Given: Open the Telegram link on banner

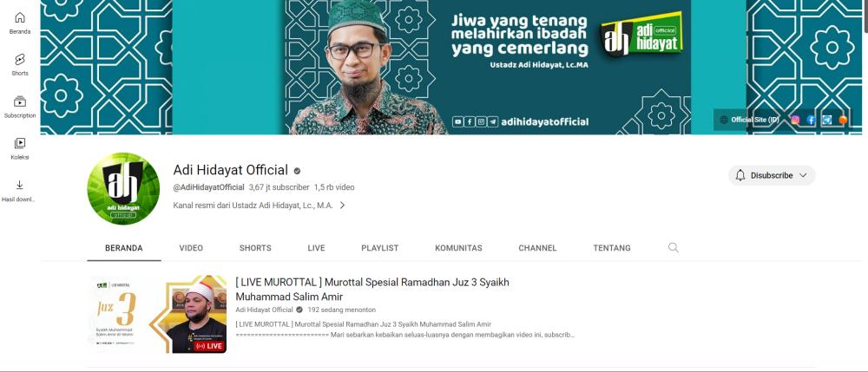Looking at the screenshot, I should [x=826, y=120].
